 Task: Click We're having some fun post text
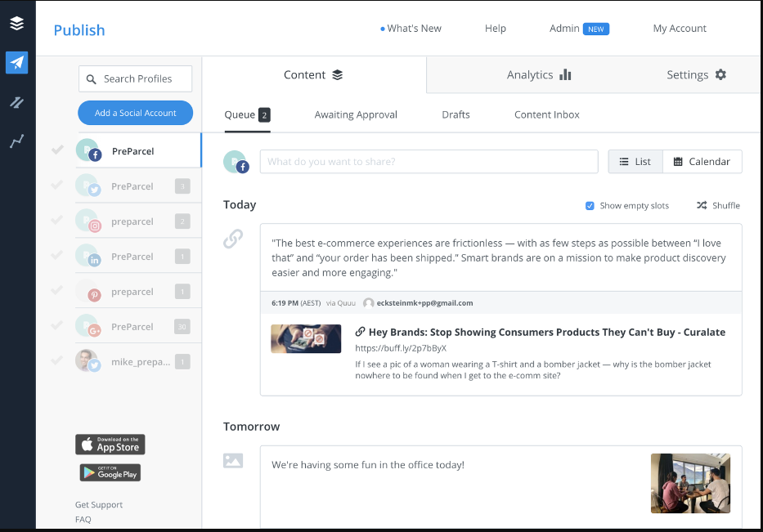pos(368,465)
